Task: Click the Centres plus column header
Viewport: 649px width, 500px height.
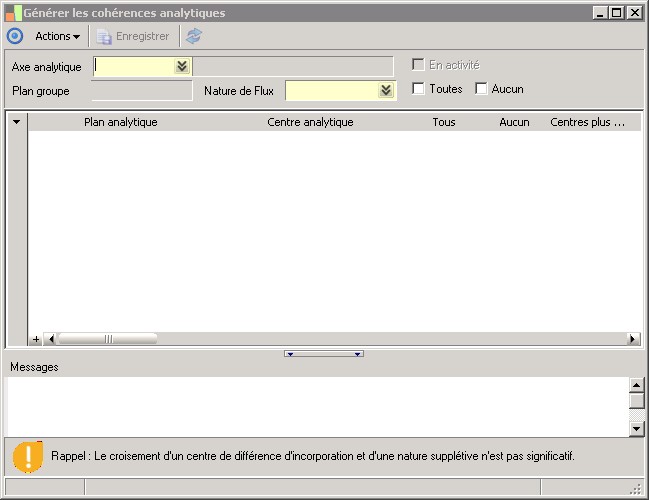Action: coord(587,122)
